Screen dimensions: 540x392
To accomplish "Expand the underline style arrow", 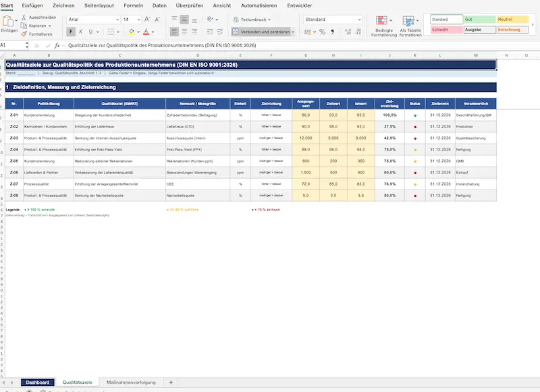I will point(98,32).
